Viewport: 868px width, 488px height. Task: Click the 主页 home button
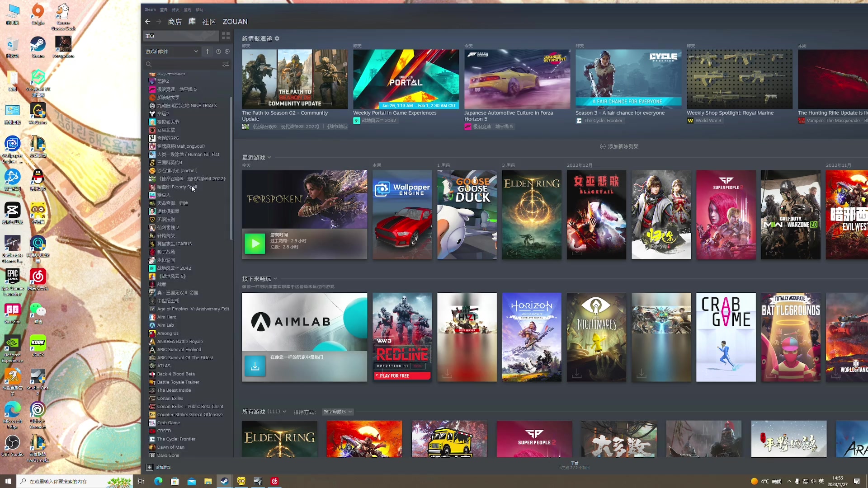(x=181, y=36)
